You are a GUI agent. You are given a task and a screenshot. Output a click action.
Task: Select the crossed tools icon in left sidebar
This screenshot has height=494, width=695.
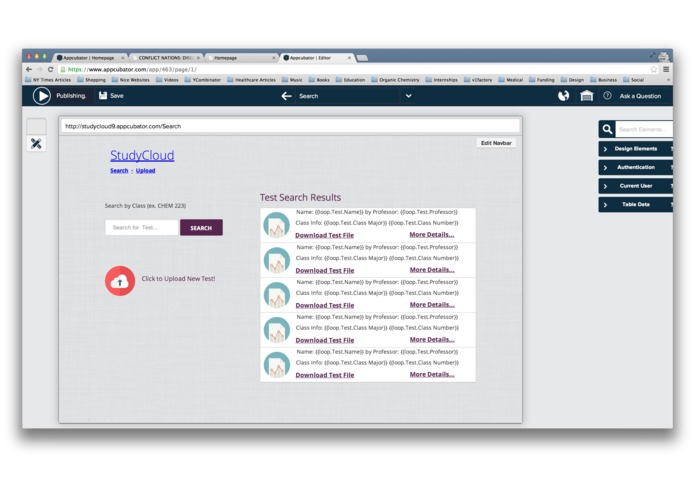(x=36, y=144)
